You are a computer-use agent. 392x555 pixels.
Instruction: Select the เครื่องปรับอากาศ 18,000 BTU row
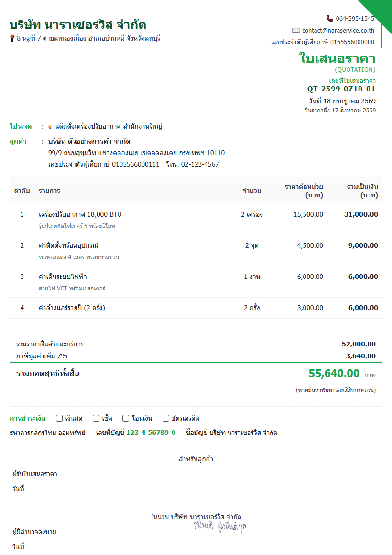196,220
